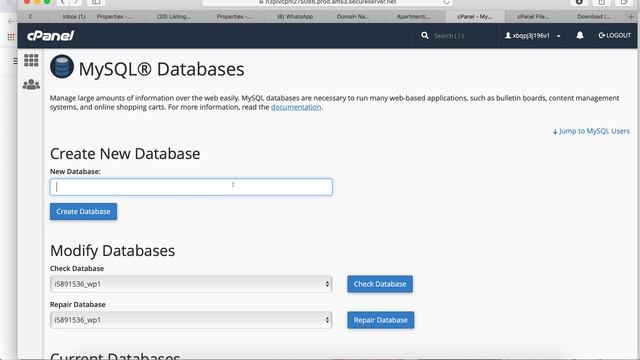Screen dimensions: 640x360
Task: Click the LOGOUT link
Action: point(615,36)
